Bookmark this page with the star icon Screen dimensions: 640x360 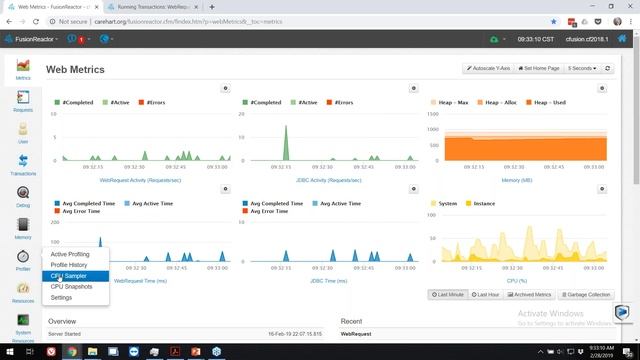click(553, 22)
